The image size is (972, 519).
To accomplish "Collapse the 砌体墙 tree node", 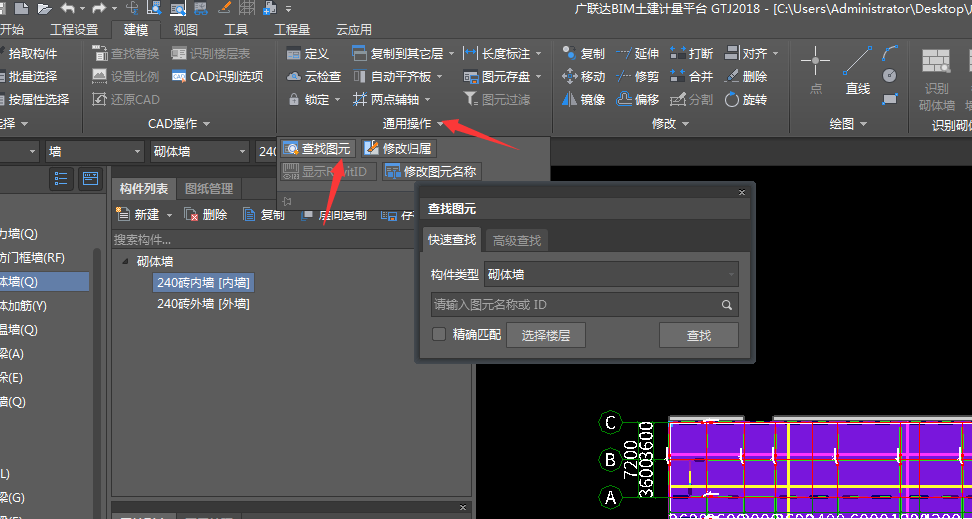I will 126,262.
